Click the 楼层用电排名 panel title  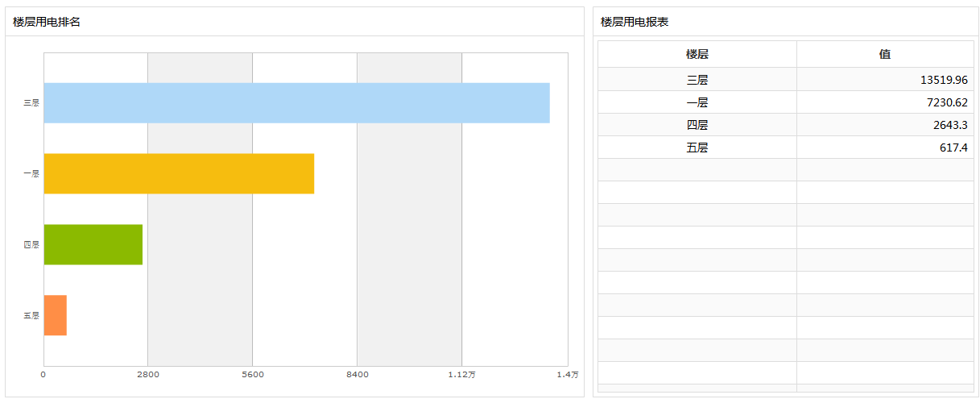(47, 22)
